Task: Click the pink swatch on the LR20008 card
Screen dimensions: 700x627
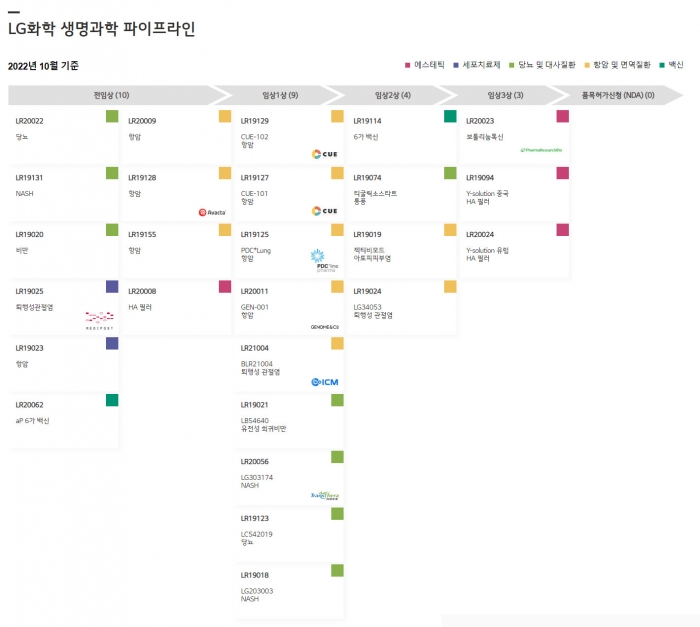Action: pos(225,286)
